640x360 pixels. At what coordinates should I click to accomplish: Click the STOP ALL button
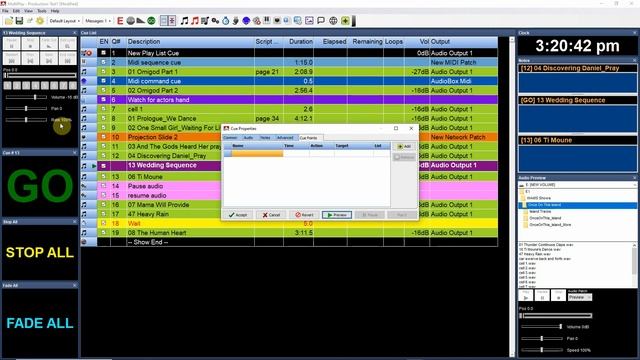coord(40,253)
